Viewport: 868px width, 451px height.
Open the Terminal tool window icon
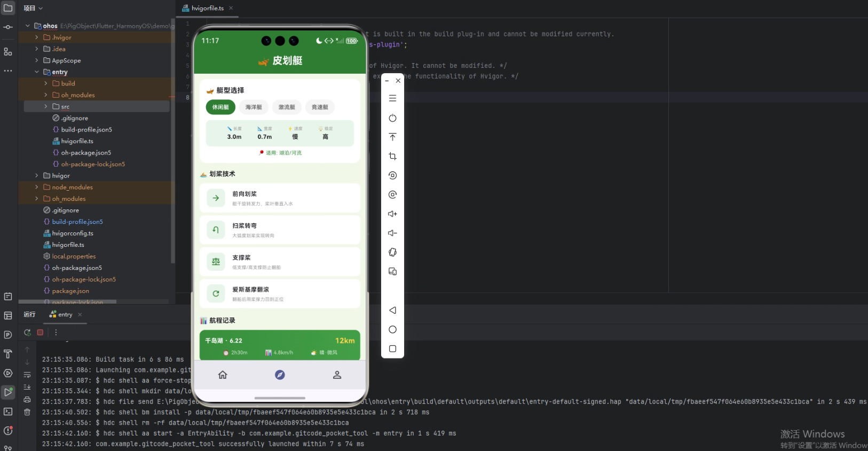tap(8, 411)
